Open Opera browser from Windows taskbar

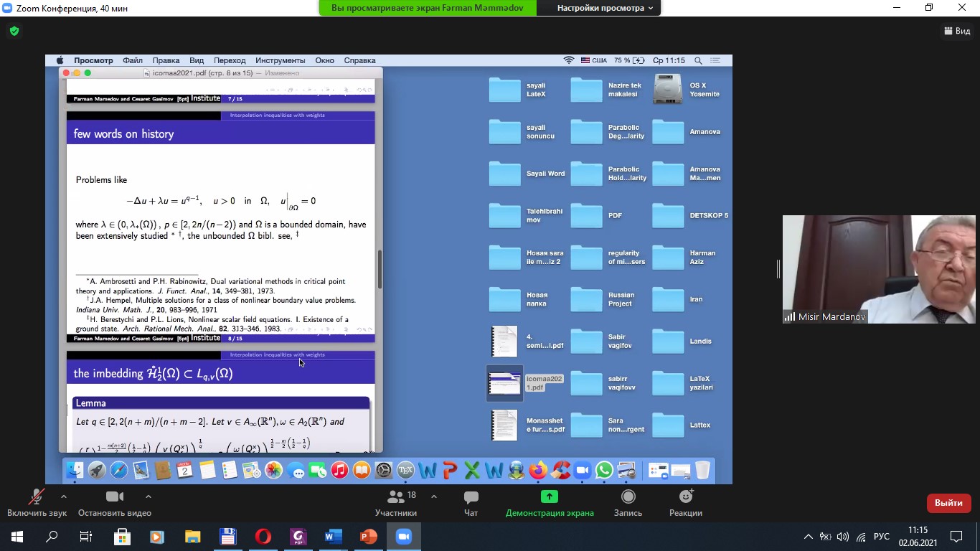(x=263, y=536)
